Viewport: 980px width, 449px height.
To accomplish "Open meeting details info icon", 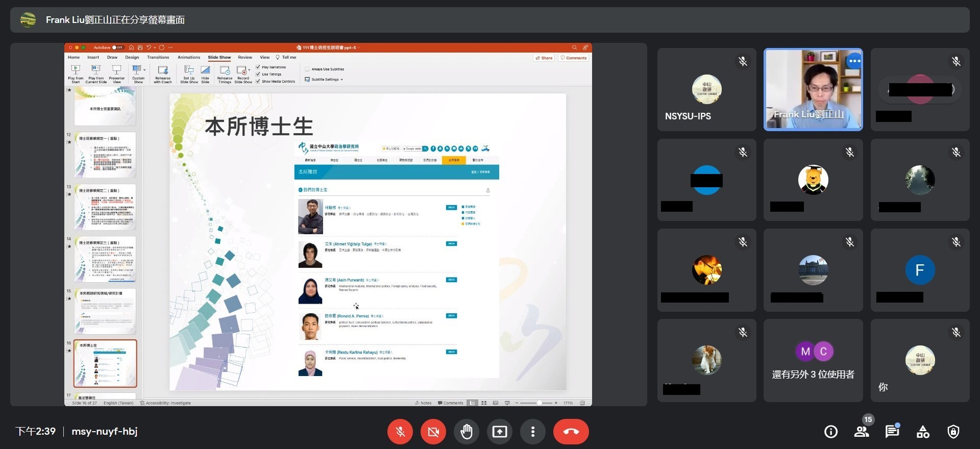I will pyautogui.click(x=831, y=432).
